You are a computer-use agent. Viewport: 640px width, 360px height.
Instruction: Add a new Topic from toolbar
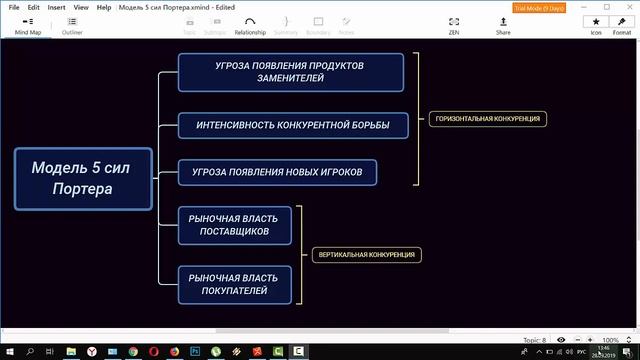[189, 26]
